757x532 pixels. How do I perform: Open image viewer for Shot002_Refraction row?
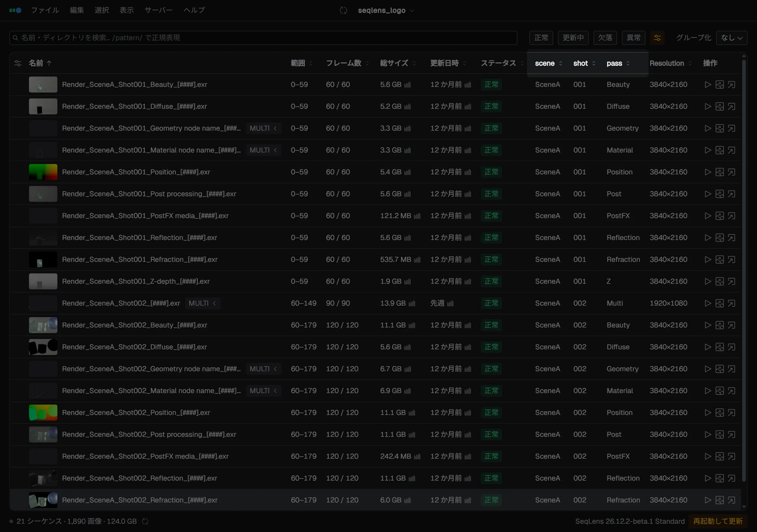point(719,500)
